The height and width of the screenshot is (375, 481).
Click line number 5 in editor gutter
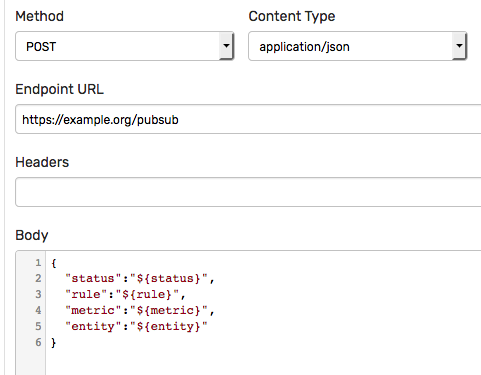pyautogui.click(x=38, y=326)
